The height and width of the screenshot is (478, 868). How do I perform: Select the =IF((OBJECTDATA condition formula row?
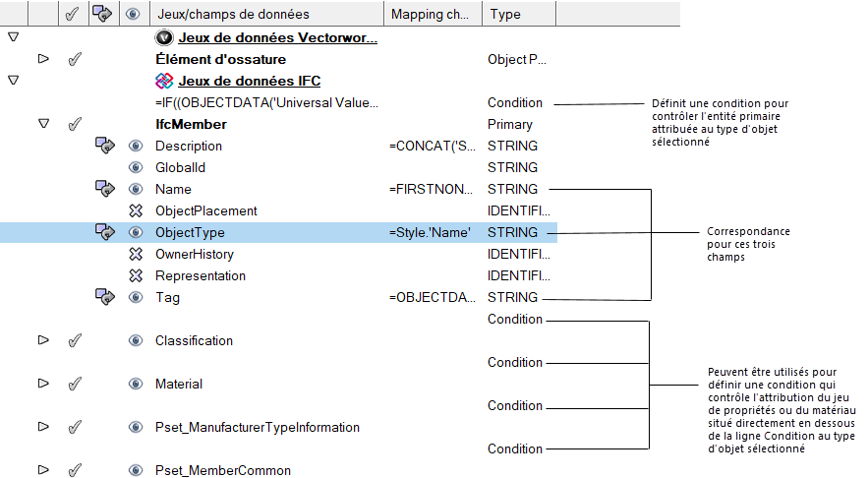(266, 102)
